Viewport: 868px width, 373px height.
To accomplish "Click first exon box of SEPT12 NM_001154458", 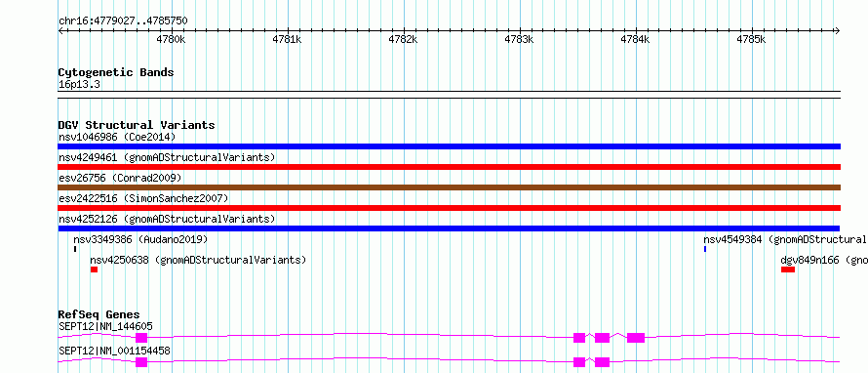I will [x=141, y=362].
